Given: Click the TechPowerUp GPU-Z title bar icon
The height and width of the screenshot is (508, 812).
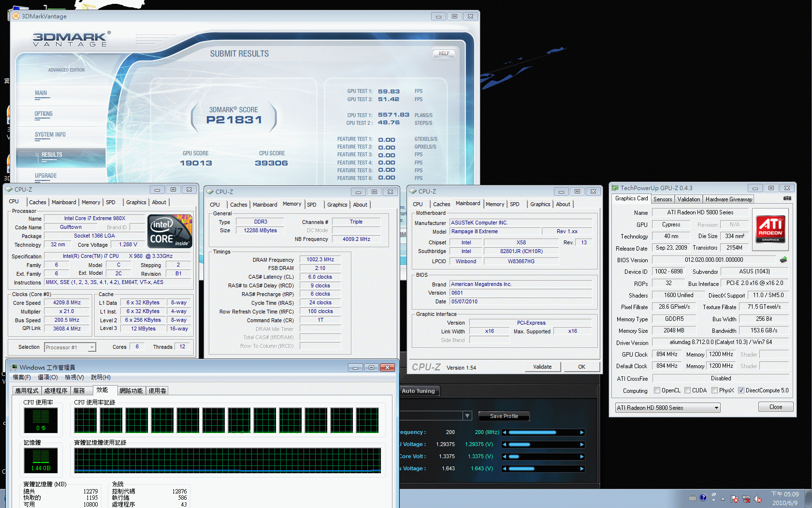Looking at the screenshot, I should [x=615, y=188].
